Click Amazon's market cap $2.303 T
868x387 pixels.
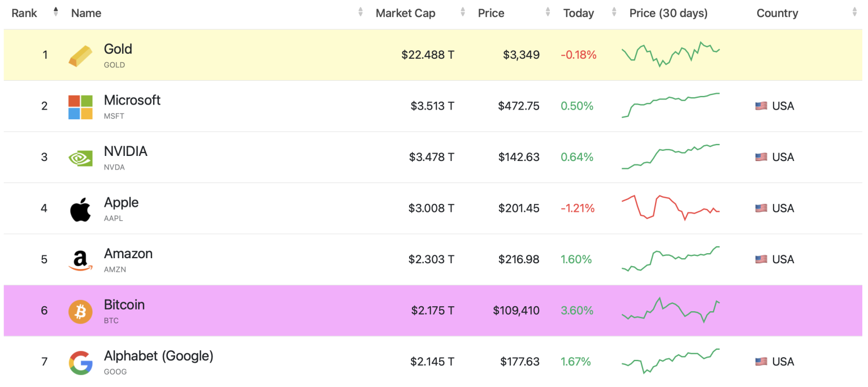pyautogui.click(x=431, y=259)
